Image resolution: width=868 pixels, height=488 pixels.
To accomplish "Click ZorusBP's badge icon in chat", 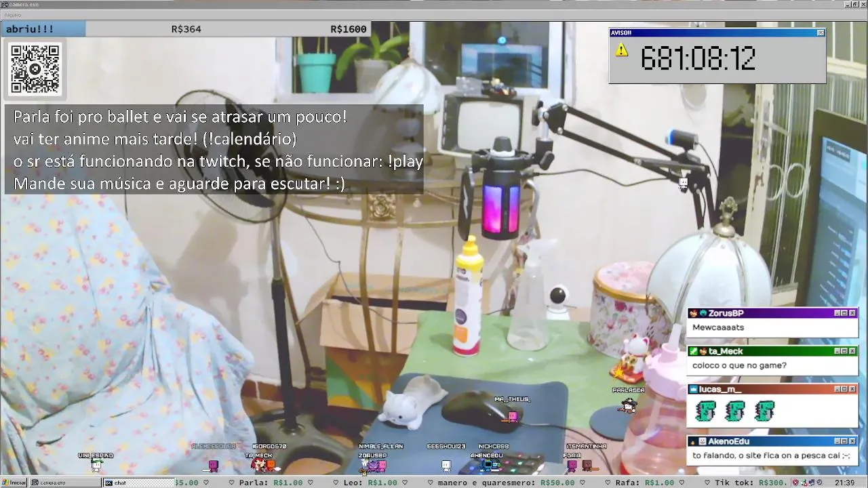I will [x=694, y=313].
